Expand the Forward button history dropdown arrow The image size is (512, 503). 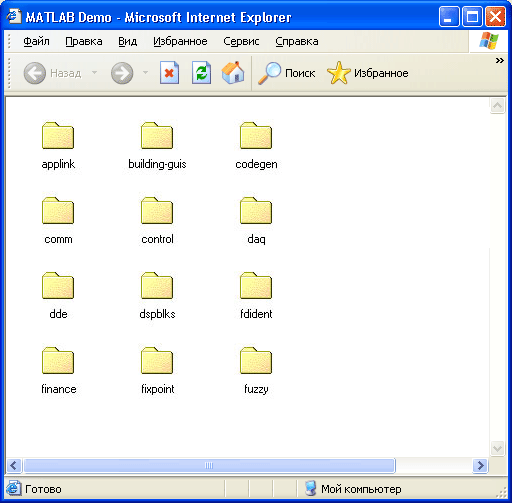tap(145, 73)
